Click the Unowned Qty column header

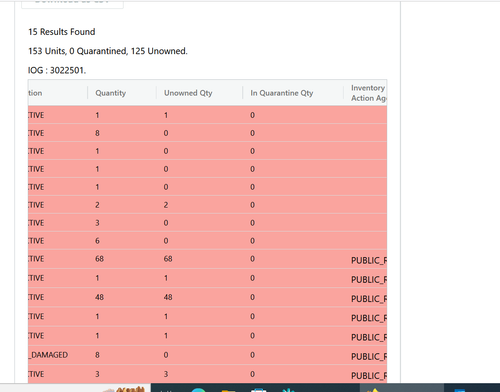point(188,93)
